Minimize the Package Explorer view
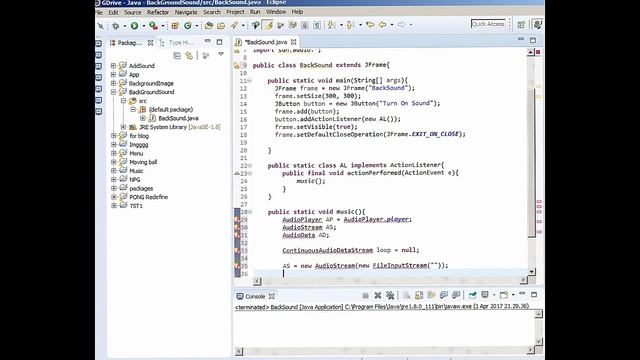 (x=208, y=41)
